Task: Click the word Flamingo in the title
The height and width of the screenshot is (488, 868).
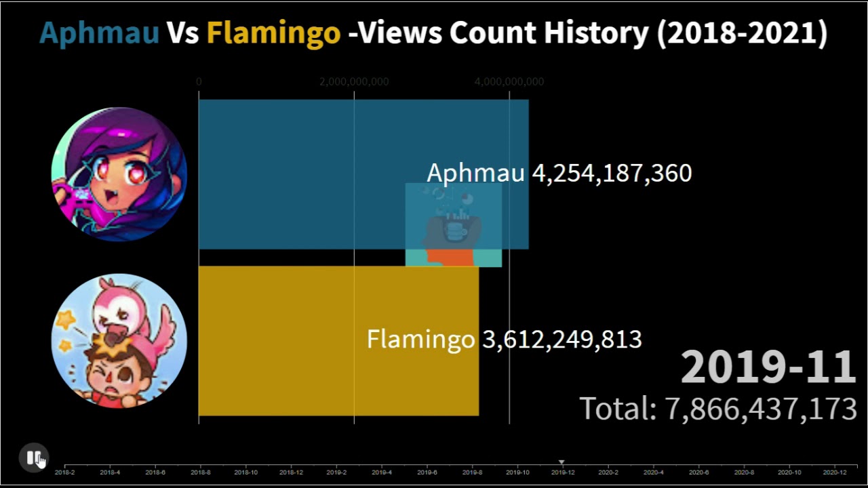Action: point(273,33)
